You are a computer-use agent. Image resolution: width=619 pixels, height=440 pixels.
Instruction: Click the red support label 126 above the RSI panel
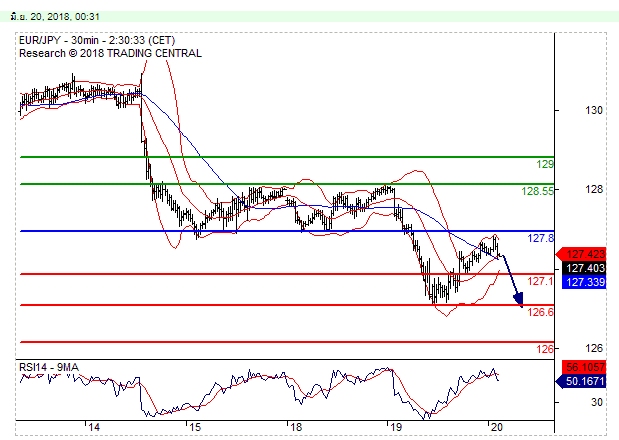point(545,349)
